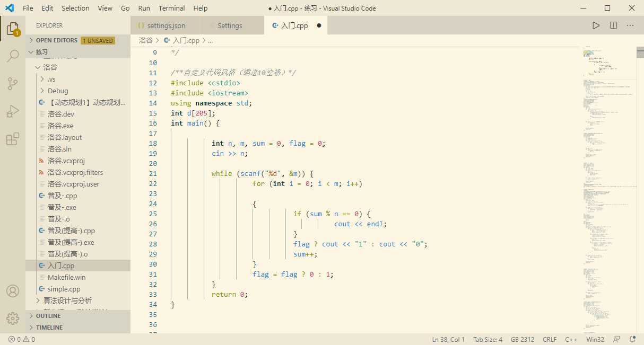Open the Accounts icon in activity bar
The image size is (644, 345).
click(13, 291)
